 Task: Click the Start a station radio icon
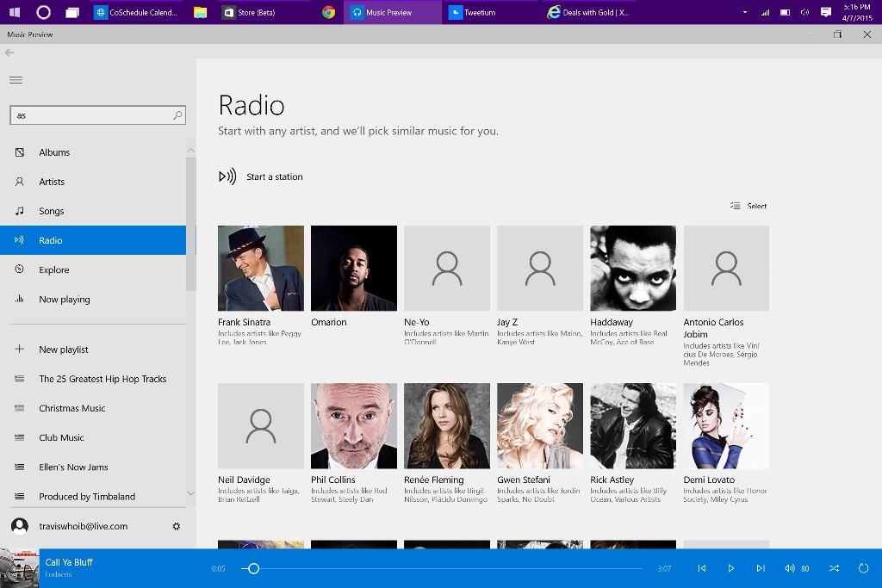(x=227, y=176)
